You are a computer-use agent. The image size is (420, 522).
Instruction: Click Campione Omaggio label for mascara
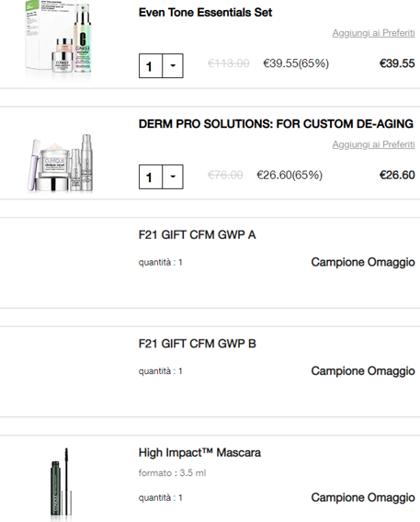pyautogui.click(x=363, y=497)
